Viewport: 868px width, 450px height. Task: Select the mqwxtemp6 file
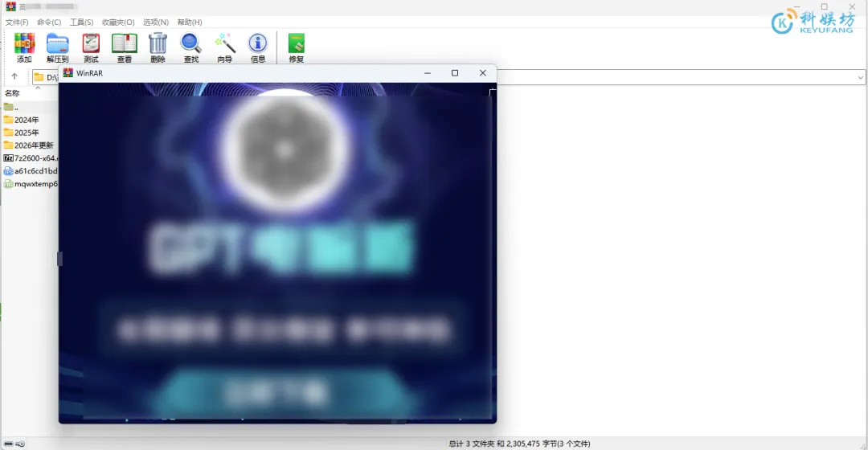tap(31, 184)
